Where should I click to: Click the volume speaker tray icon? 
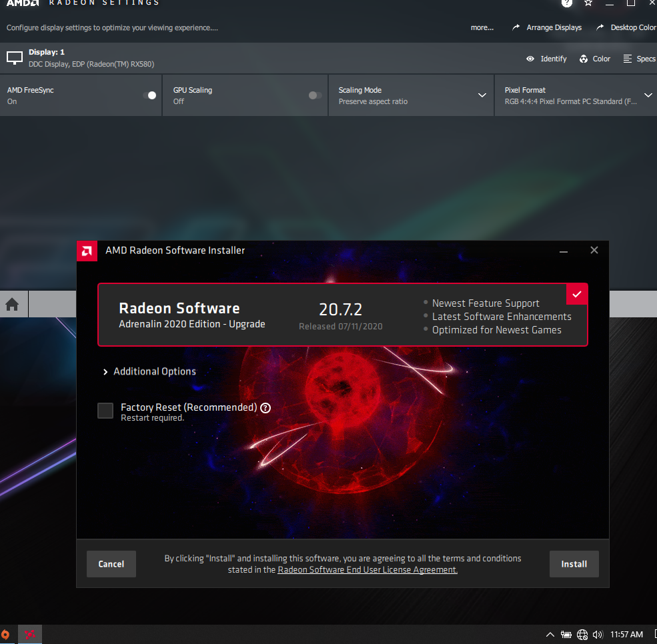(x=598, y=635)
